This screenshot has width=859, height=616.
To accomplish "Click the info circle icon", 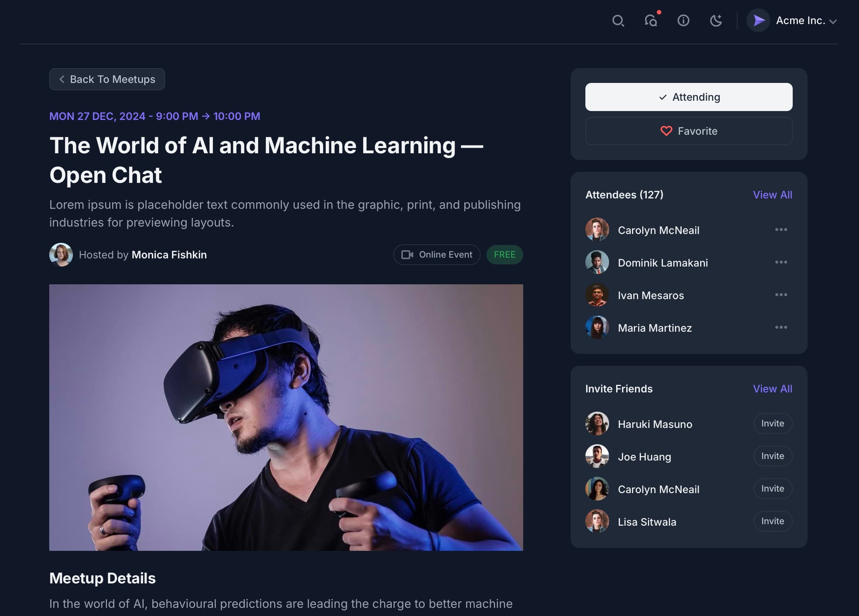I will click(x=683, y=20).
